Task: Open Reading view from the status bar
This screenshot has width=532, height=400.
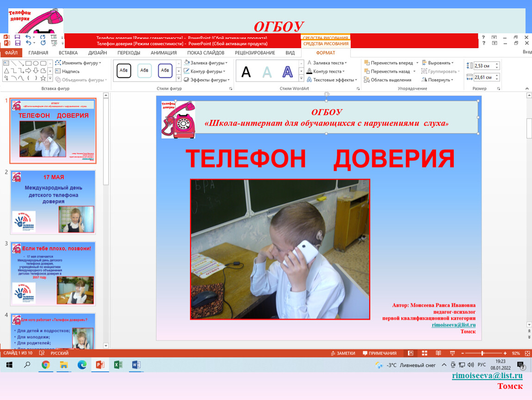Action: 439,353
